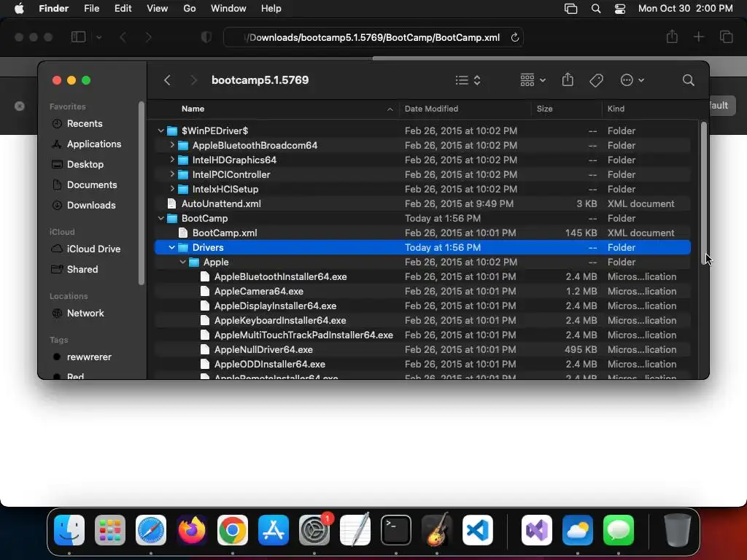Open the Edit menu

(123, 9)
